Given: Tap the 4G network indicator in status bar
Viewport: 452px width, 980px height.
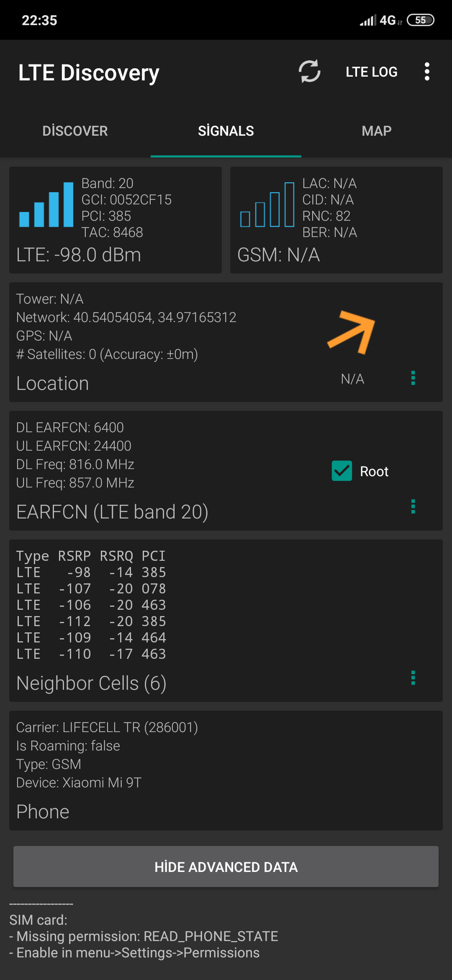Looking at the screenshot, I should coord(388,20).
